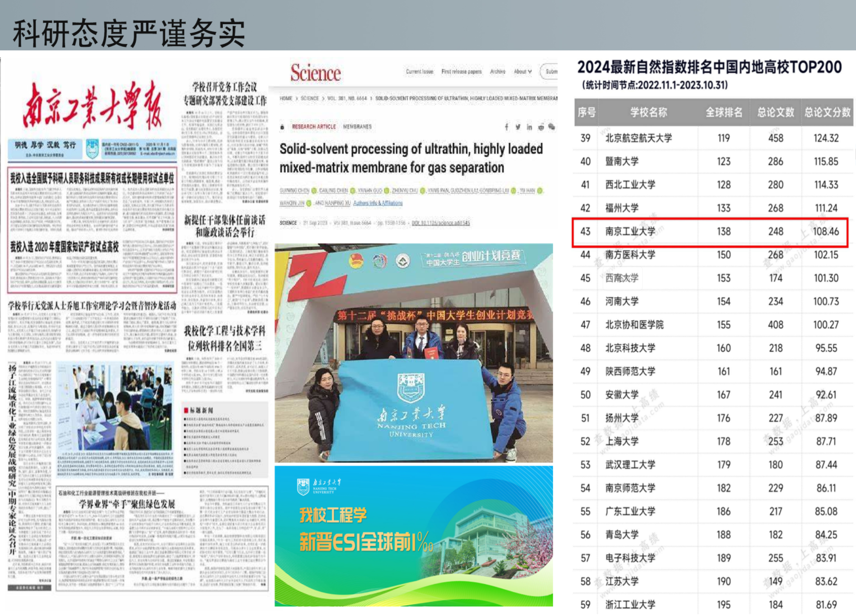Click headline 新提任干部集体任前谈话
The height and width of the screenshot is (616, 856).
(225, 220)
